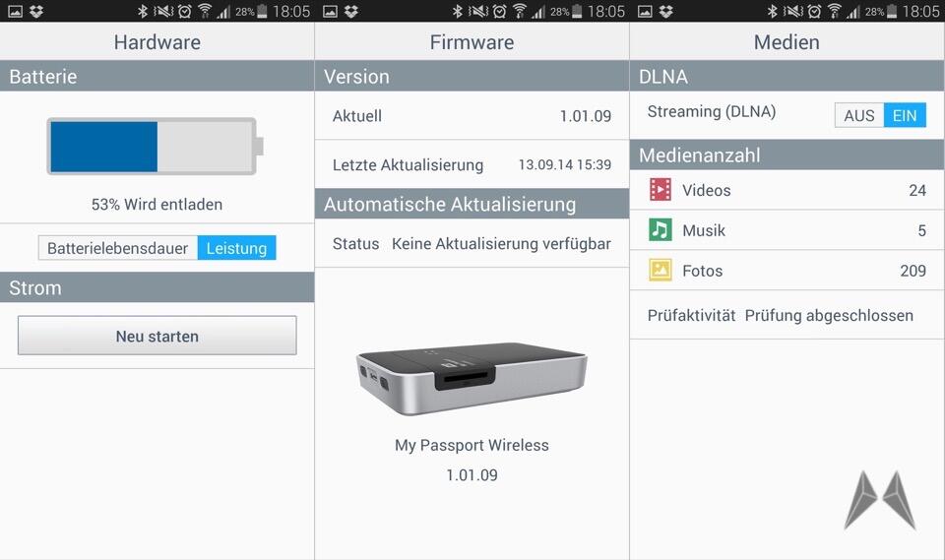Tap Automatische Aktualisierung section header
The height and width of the screenshot is (560, 945).
(472, 204)
